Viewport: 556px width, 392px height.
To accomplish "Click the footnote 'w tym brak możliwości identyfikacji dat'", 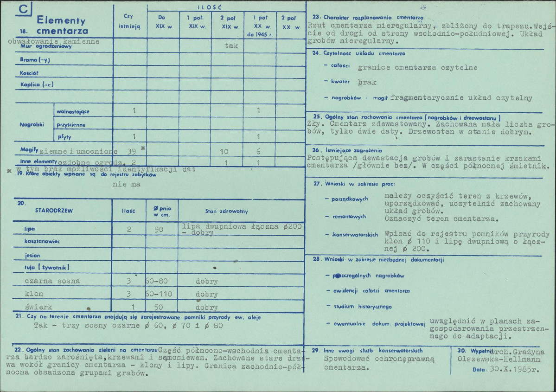I will click(x=106, y=169).
